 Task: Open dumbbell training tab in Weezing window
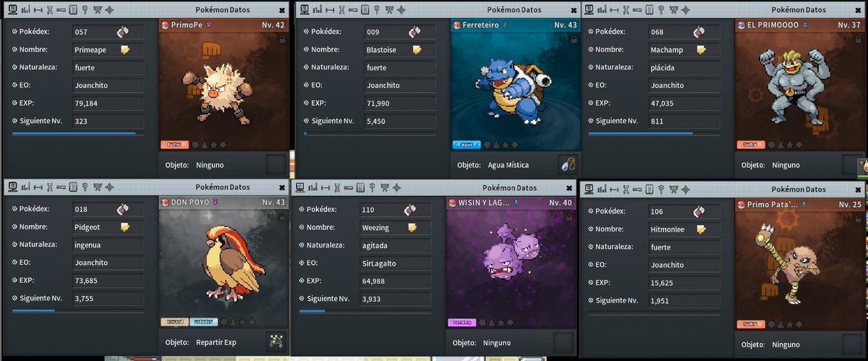point(325,188)
